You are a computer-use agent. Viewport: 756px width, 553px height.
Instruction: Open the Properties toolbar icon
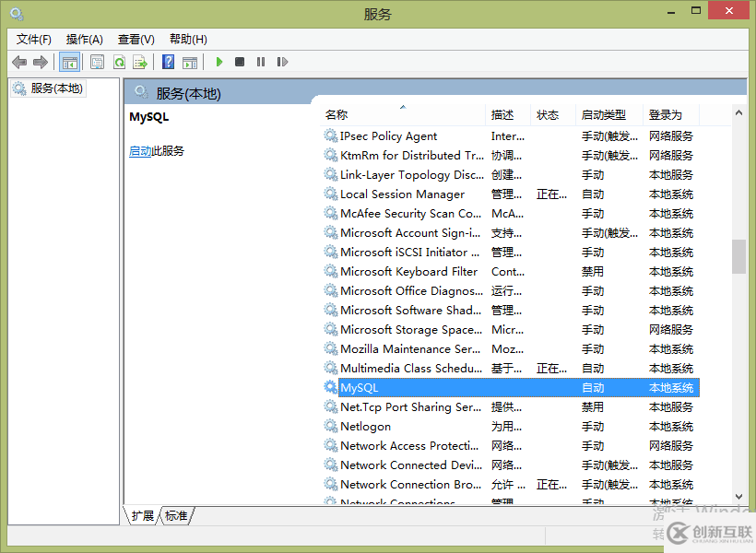(x=98, y=62)
